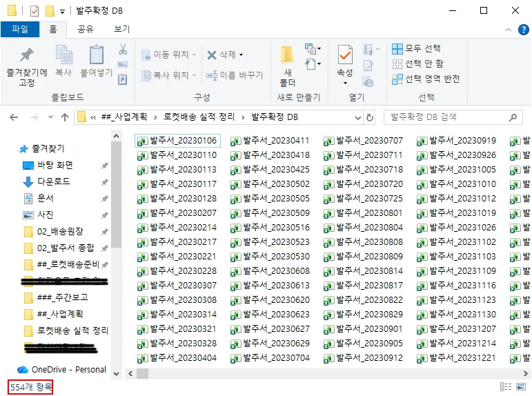
Task: Switch to the 홈 ribbon tab
Action: (x=53, y=29)
